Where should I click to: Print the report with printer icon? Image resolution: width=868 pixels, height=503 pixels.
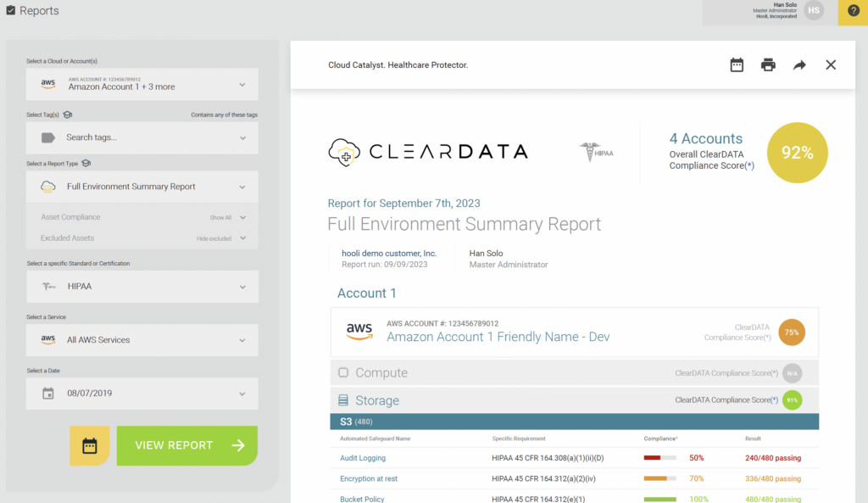point(768,64)
